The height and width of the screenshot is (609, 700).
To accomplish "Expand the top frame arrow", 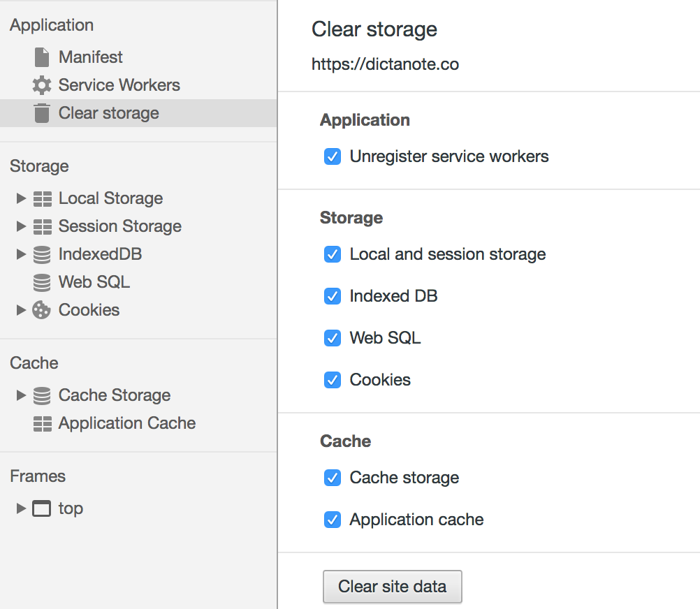I will pos(20,508).
